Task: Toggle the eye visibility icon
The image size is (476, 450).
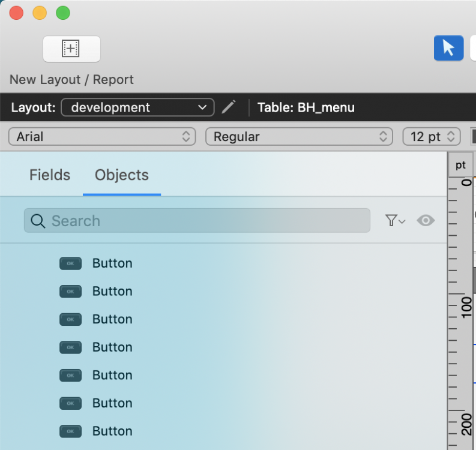Action: 426,220
